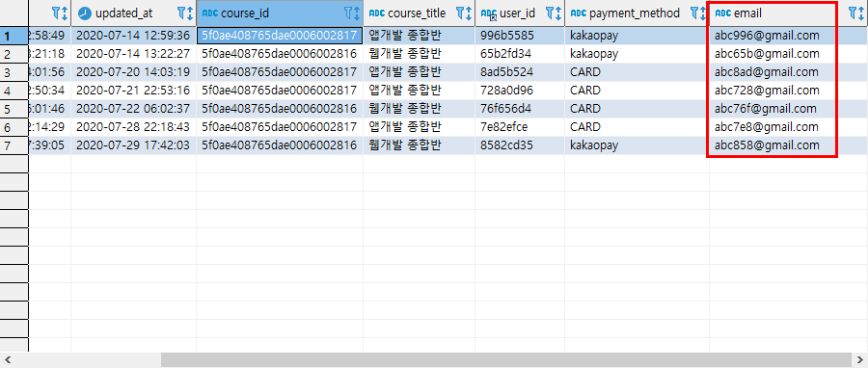Select row number 6 header

coord(14,127)
